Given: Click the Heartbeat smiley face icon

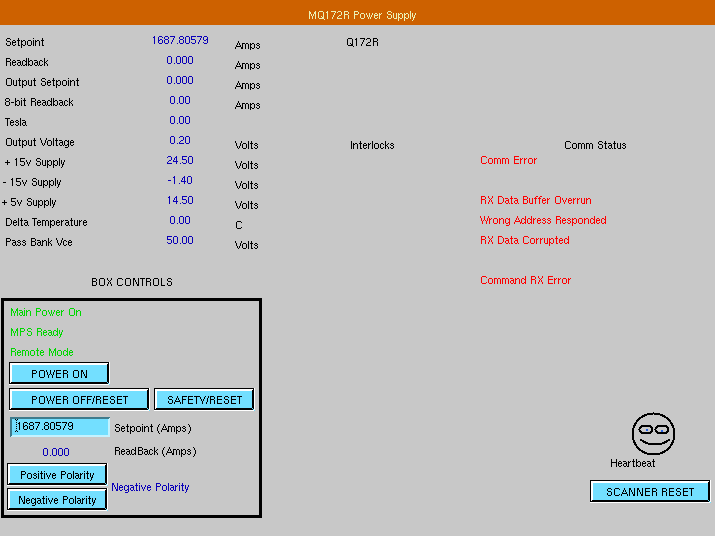Looking at the screenshot, I should coord(653,433).
